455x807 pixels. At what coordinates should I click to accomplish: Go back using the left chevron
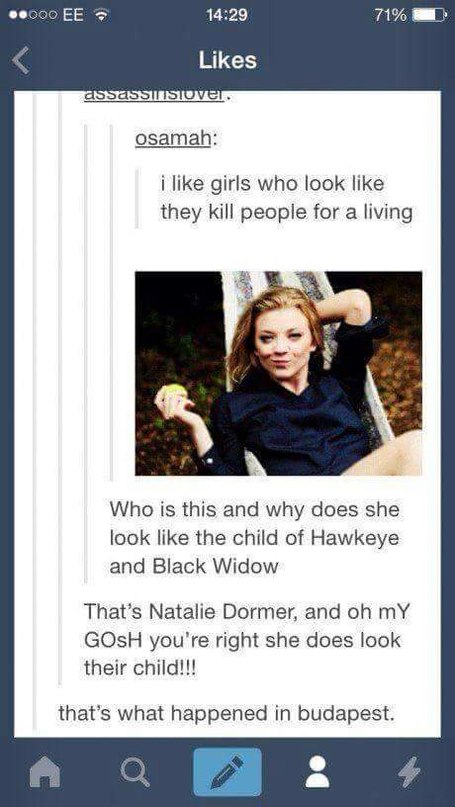click(x=20, y=61)
